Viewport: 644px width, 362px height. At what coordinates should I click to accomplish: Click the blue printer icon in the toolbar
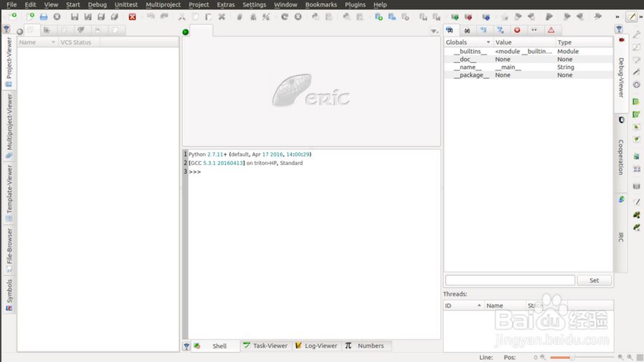(x=44, y=16)
